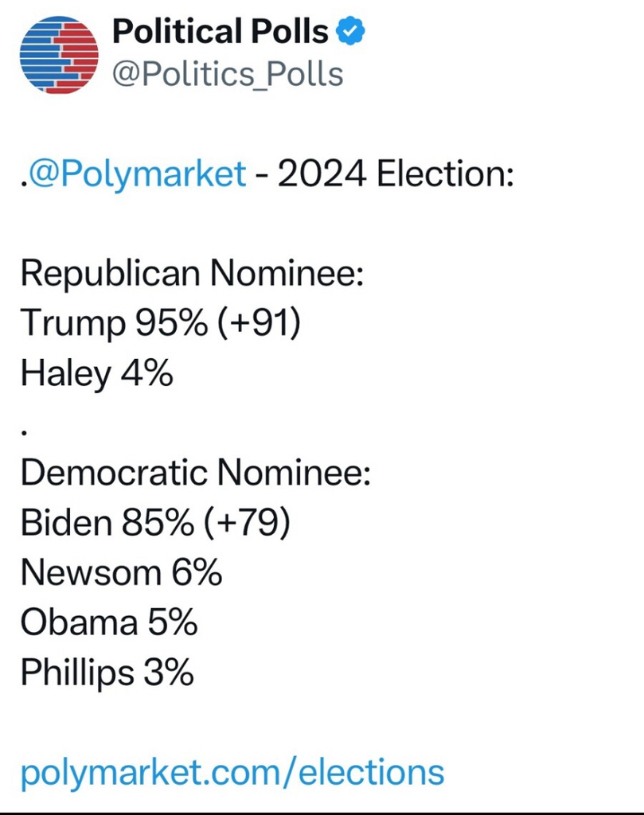Open the polymarket.com/elections link

point(232,772)
